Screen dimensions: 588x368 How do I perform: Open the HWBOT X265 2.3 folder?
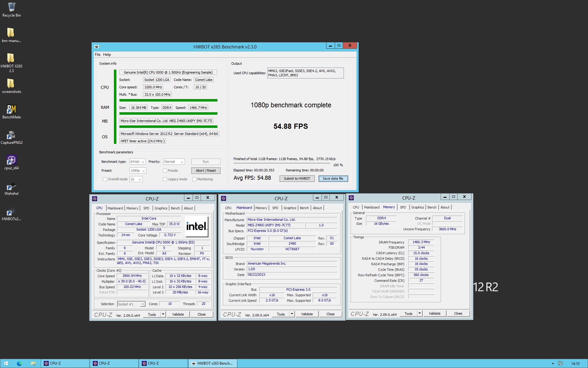[x=11, y=63]
